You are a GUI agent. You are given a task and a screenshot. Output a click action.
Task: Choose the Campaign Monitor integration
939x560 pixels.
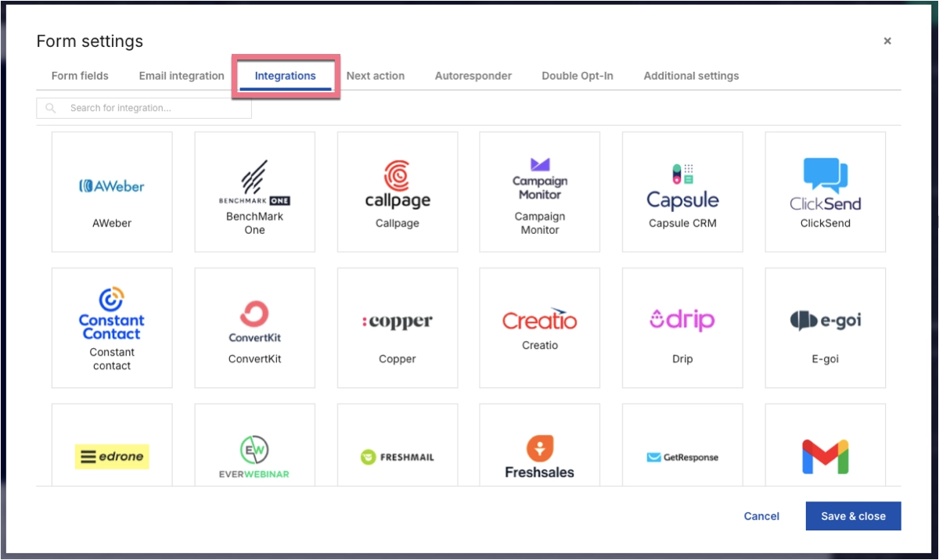[539, 192]
